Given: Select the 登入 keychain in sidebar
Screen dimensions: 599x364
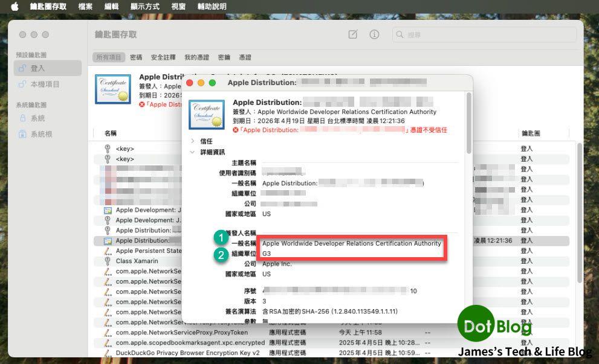Looking at the screenshot, I should pos(37,68).
